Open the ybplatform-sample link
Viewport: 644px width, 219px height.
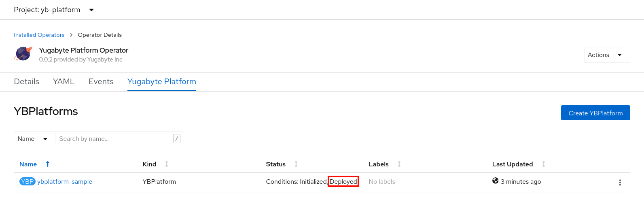pos(65,182)
